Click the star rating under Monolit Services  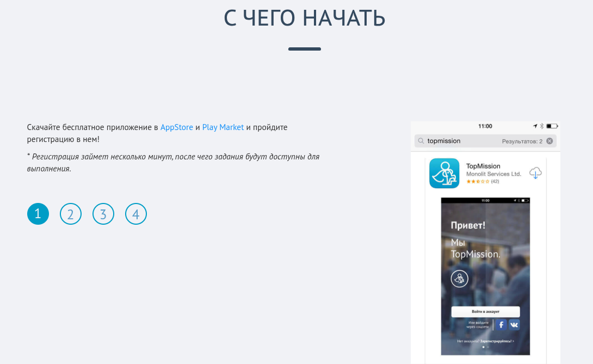(x=478, y=181)
